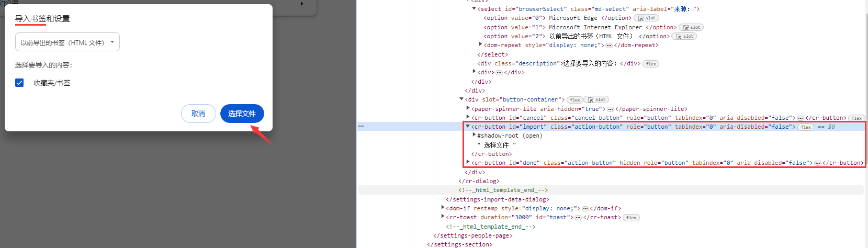Expand the cr-button id="cancel" node

[468, 117]
